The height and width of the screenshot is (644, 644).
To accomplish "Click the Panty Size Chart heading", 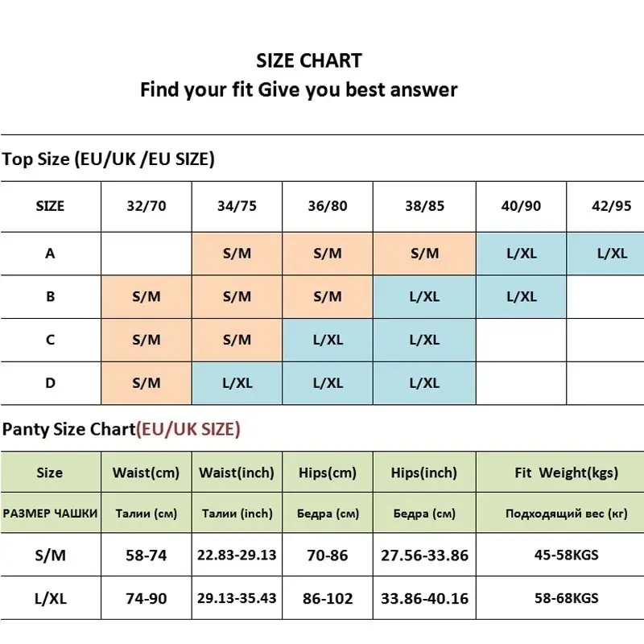I will 122,429.
